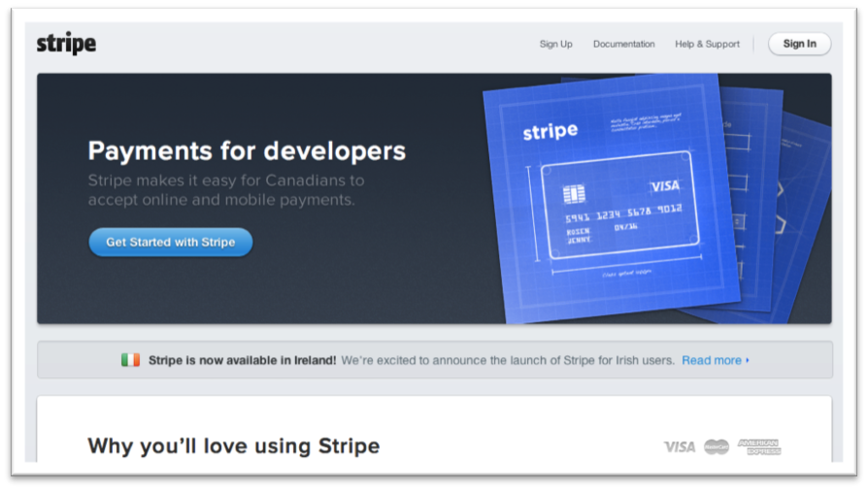Click the MasterCard logo beside the heading
This screenshot has width=868, height=490.
point(717,446)
